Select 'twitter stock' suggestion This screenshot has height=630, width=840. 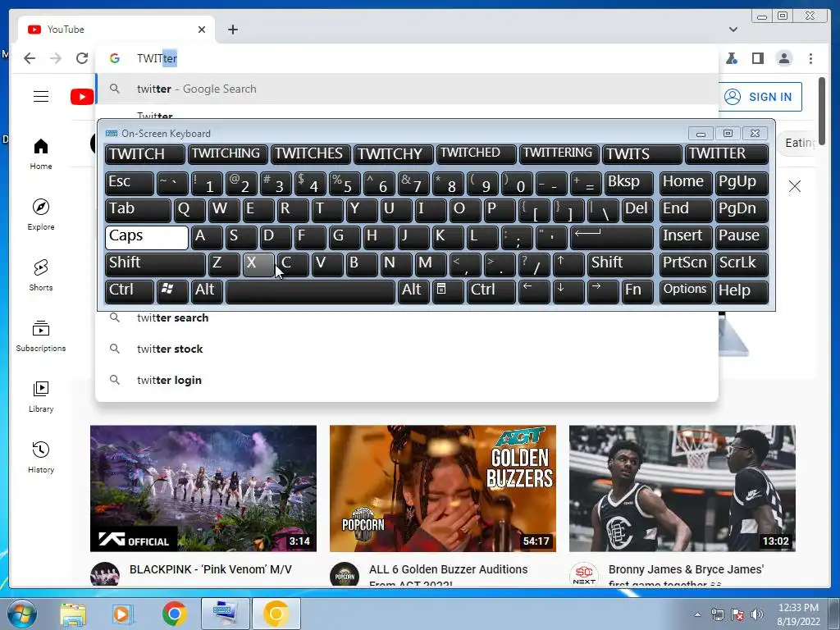tap(407, 349)
